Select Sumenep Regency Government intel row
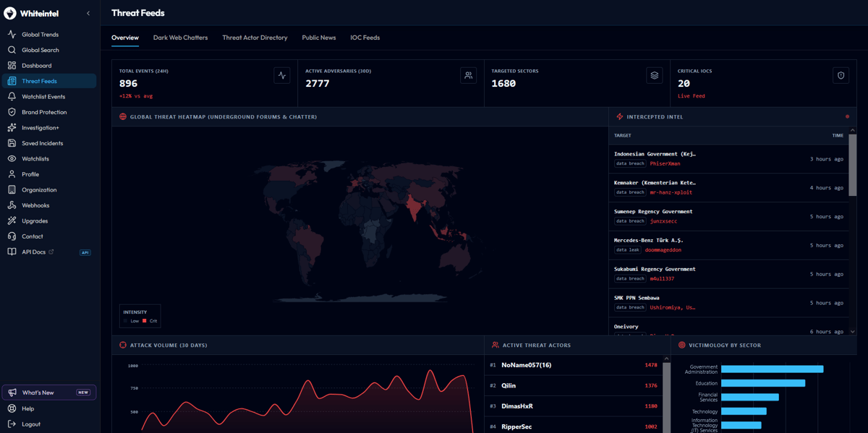Screen dimensions: 868x433 (728, 216)
